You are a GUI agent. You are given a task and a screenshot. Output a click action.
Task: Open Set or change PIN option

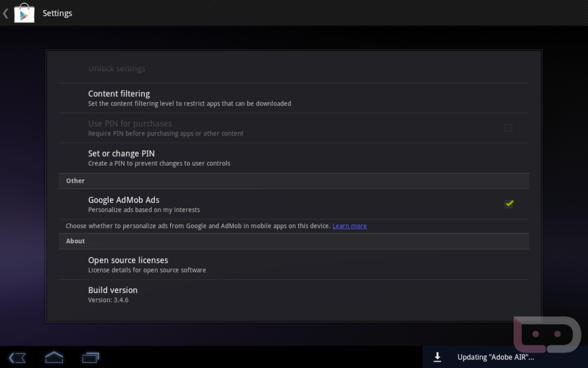tap(121, 154)
